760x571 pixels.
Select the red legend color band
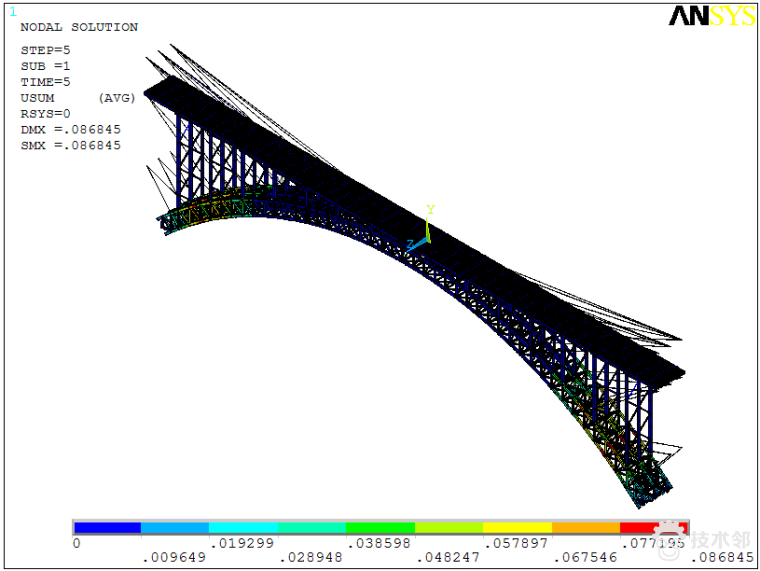pos(650,527)
